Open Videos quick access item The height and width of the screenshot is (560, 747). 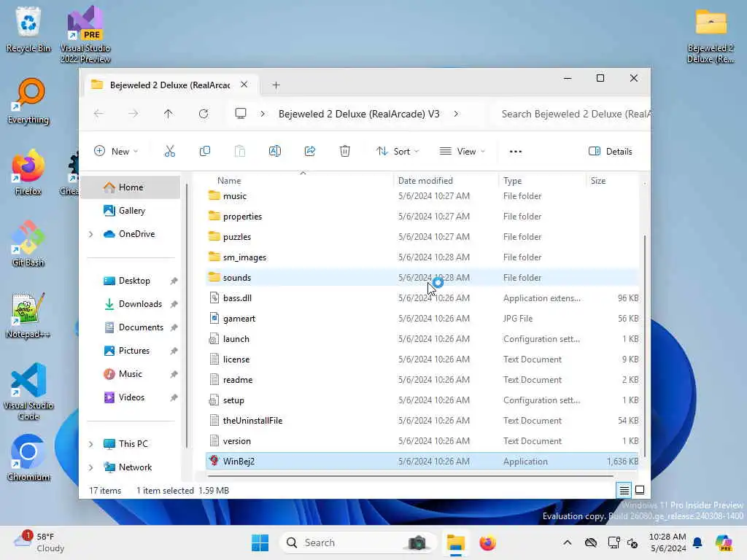131,397
